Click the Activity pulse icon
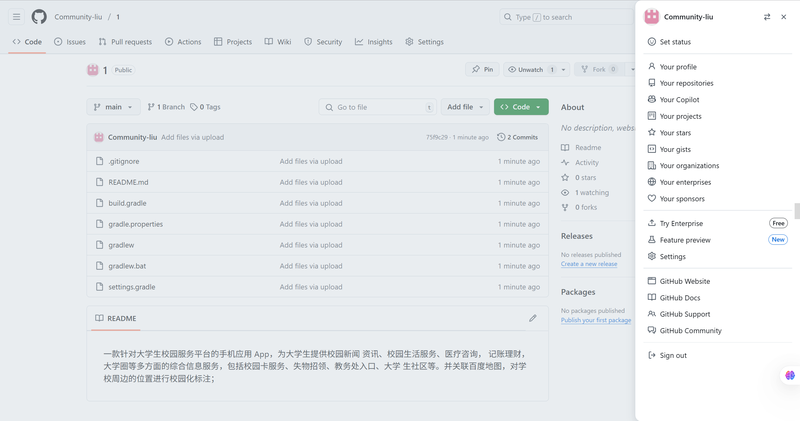The height and width of the screenshot is (421, 800). pyautogui.click(x=565, y=162)
